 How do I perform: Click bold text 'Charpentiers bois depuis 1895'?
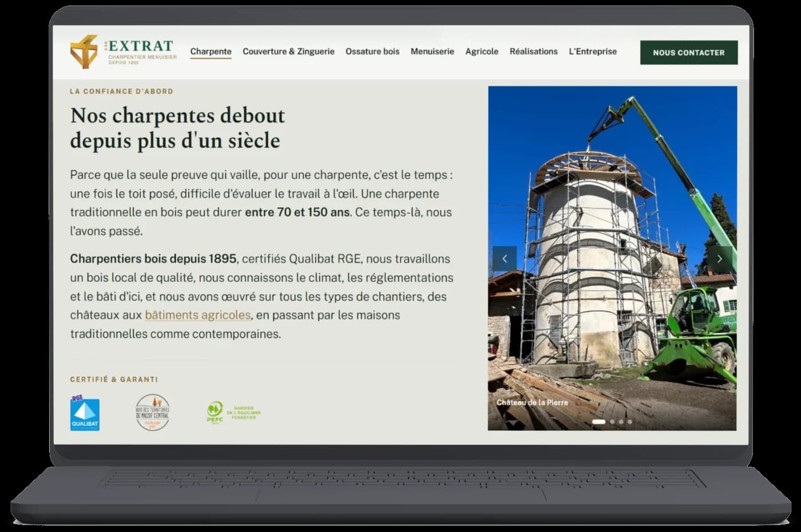point(153,259)
